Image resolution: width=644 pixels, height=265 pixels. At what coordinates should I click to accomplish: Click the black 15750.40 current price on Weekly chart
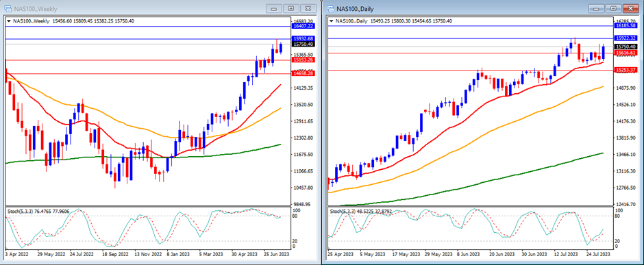click(x=303, y=44)
